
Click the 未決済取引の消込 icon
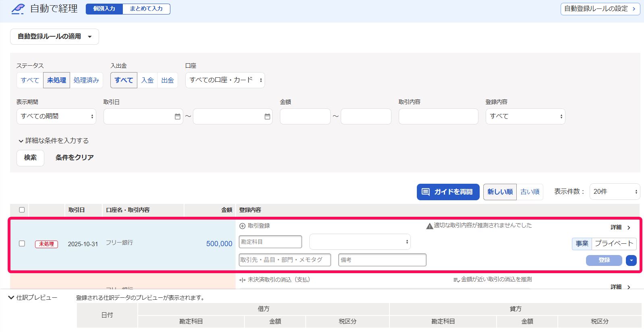242,280
